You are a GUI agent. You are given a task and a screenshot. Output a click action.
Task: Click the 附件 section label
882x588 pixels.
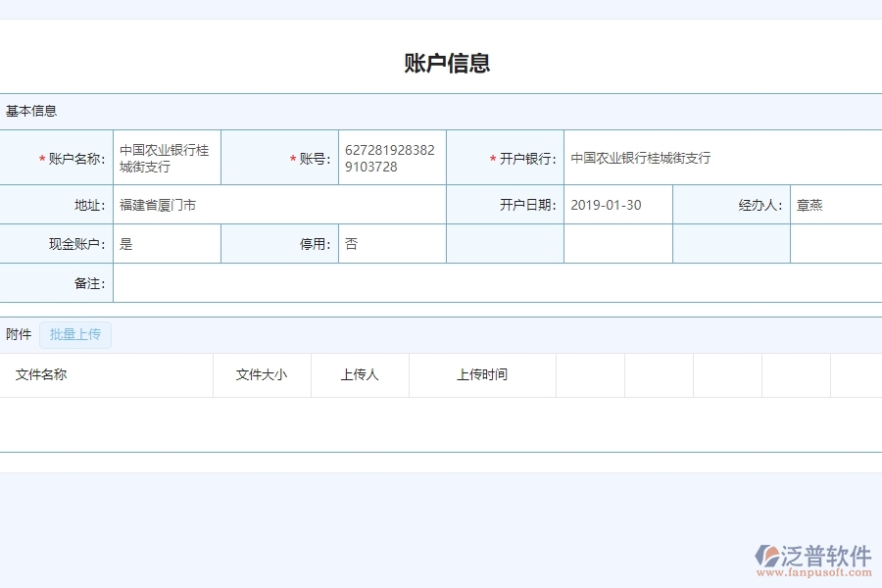pyautogui.click(x=17, y=334)
